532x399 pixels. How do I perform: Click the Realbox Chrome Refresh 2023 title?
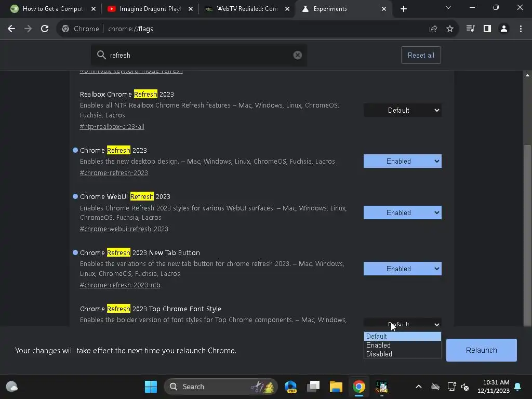click(x=127, y=94)
